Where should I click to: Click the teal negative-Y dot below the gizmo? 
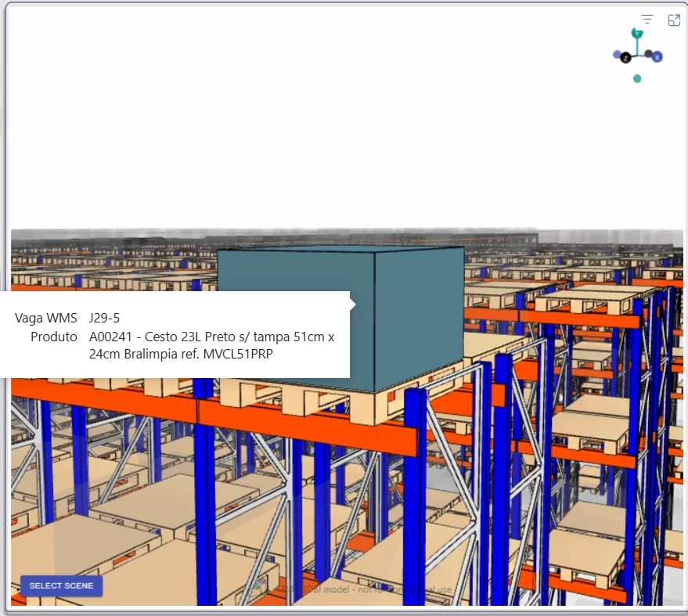click(x=637, y=78)
